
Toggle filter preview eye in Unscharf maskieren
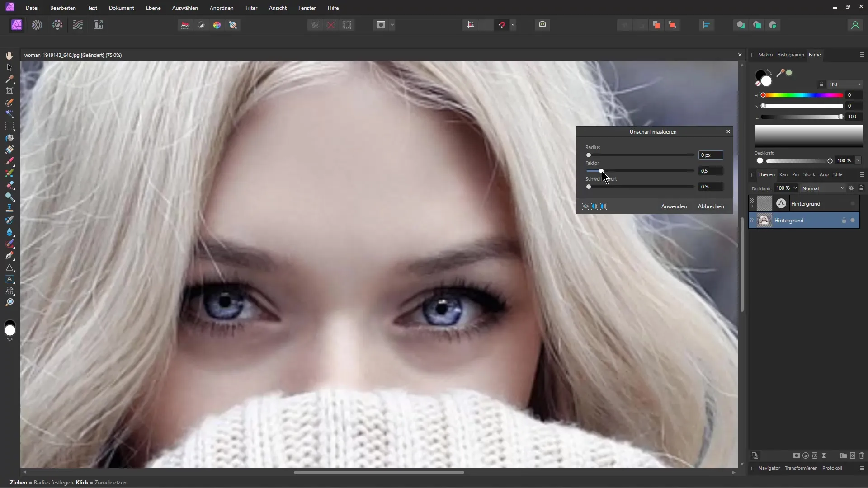click(x=585, y=206)
